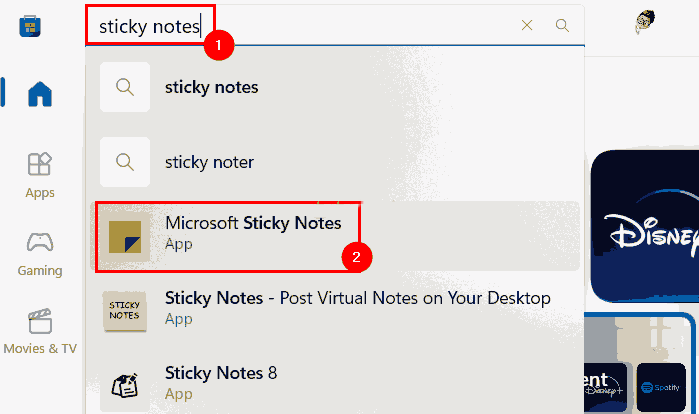
Task: Click the beige STICKY NOTES app icon
Action: click(125, 311)
